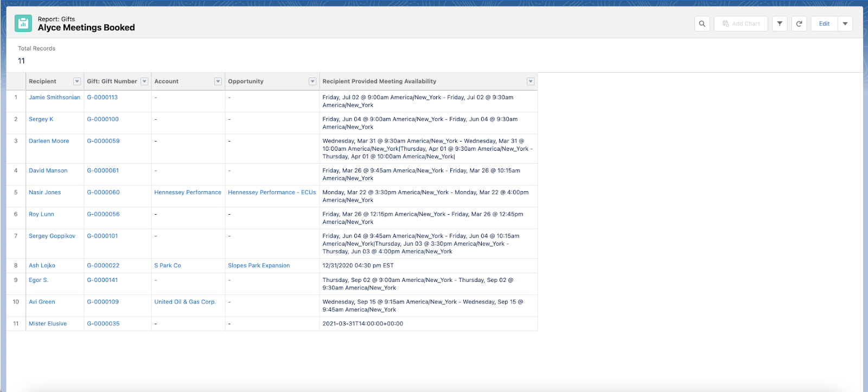The height and width of the screenshot is (392, 868).
Task: Open Slopes Park Expansion opportunity
Action: click(259, 266)
